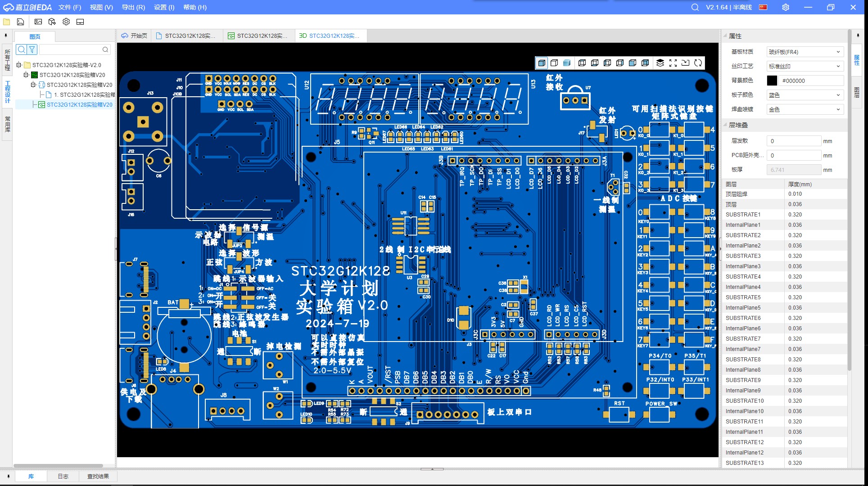Switch to the schematic document tab
Image resolution: width=868 pixels, height=486 pixels.
pyautogui.click(x=186, y=36)
